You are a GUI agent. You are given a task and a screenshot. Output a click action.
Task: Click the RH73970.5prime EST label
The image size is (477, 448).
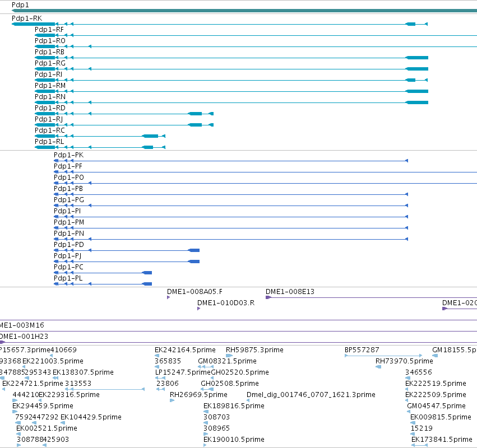(404, 361)
